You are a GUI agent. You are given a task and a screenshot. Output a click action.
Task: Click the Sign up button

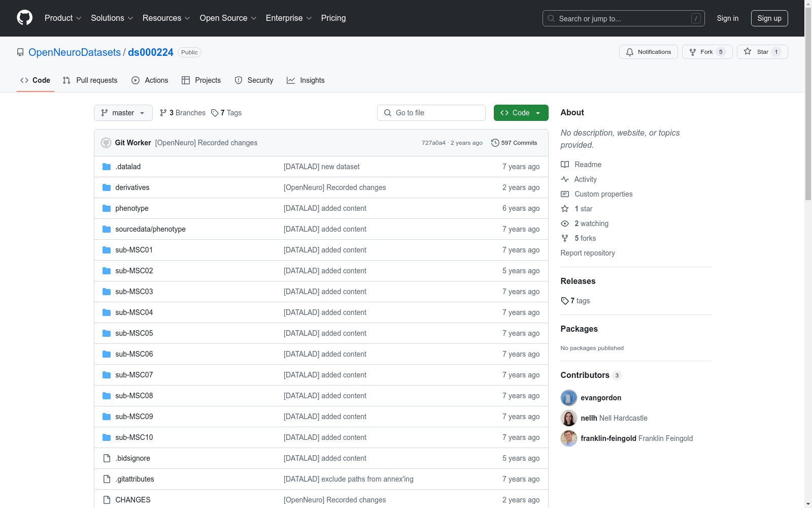click(x=769, y=18)
